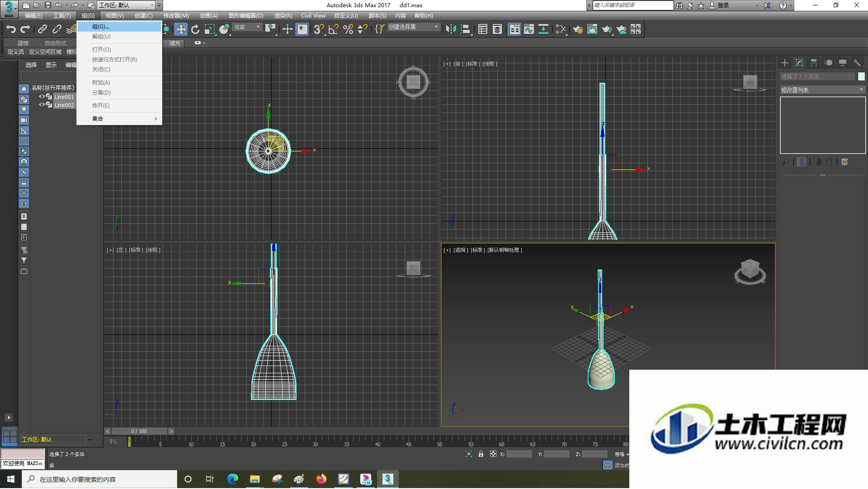Toggle the Angle Snap button
The height and width of the screenshot is (489, 868).
[334, 29]
